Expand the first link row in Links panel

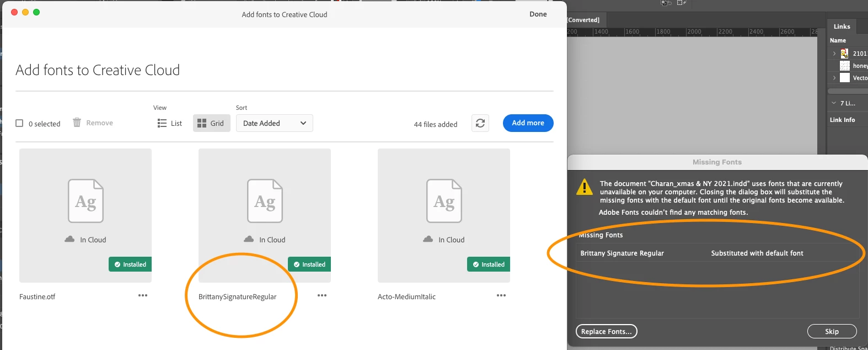[x=834, y=54]
